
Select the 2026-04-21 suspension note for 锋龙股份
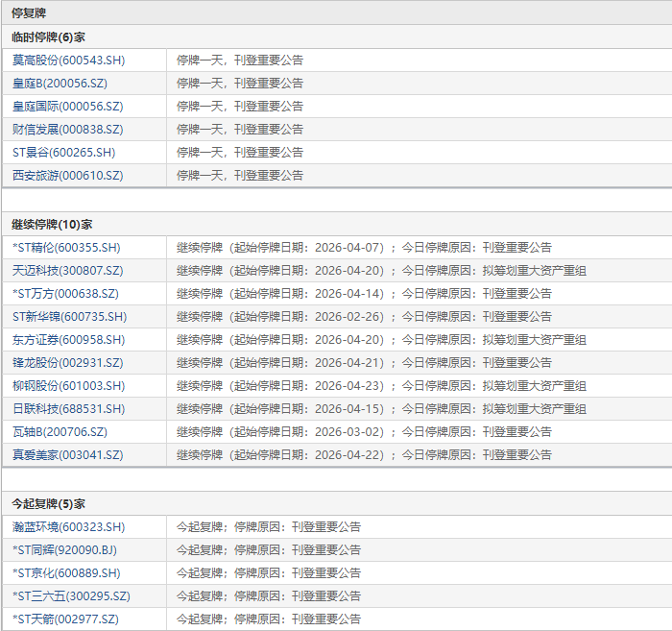pos(364,363)
